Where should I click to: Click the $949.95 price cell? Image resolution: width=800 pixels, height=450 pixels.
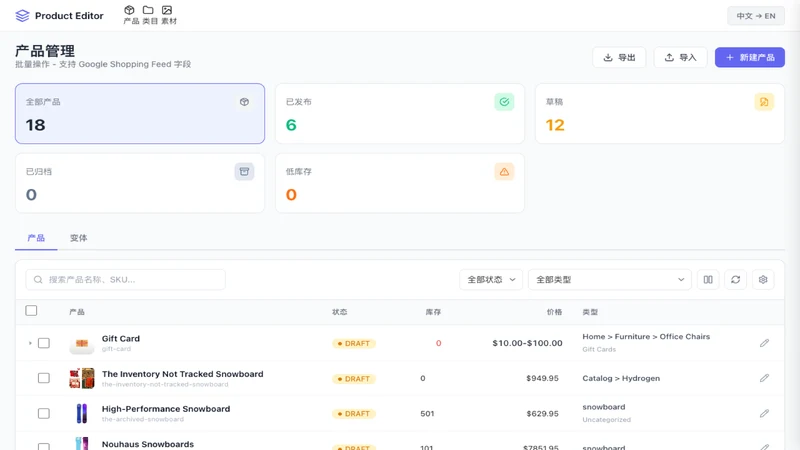pyautogui.click(x=542, y=378)
